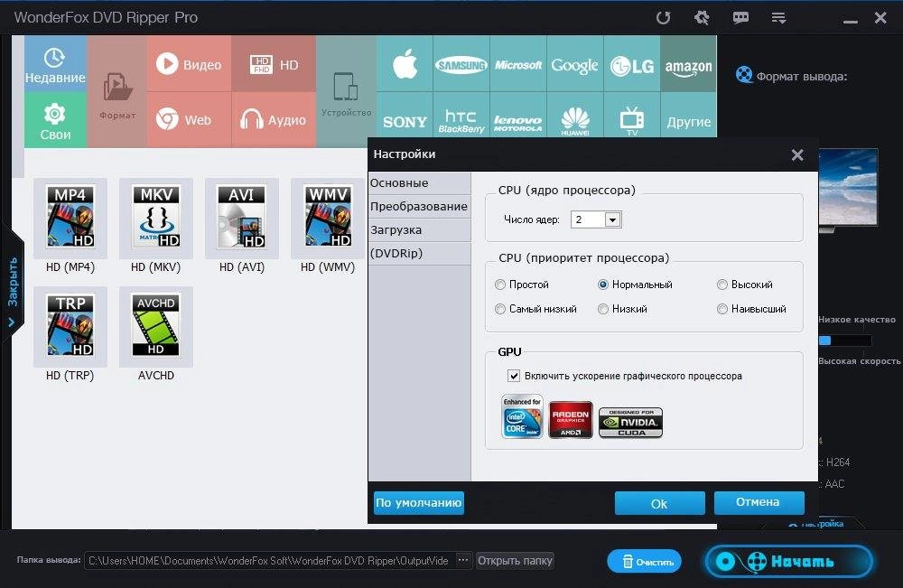Select the HD format category
This screenshot has height=588, width=903.
(274, 64)
